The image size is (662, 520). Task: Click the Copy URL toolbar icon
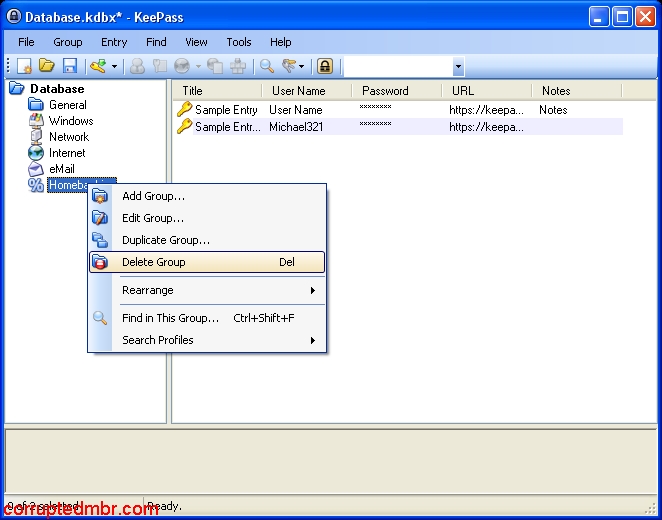click(215, 66)
